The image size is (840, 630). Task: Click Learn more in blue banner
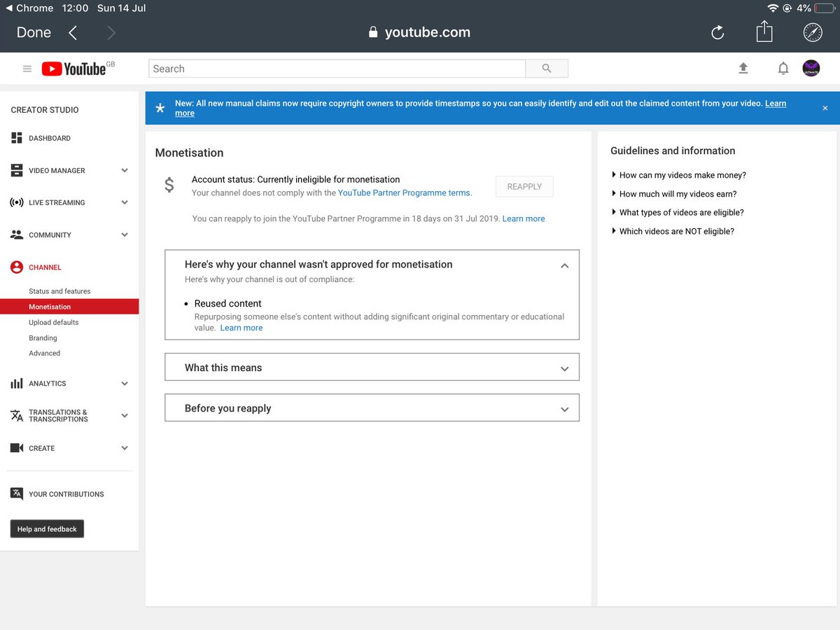coord(776,104)
